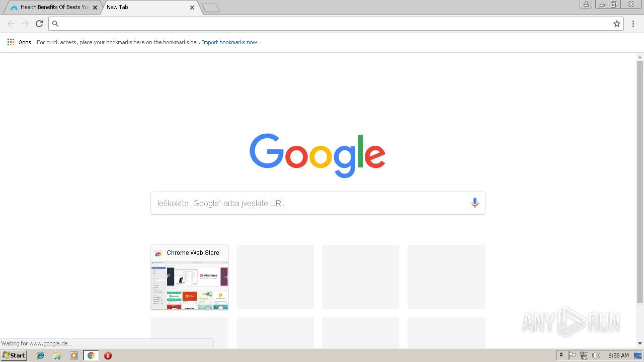This screenshot has width=644, height=362.
Task: Open the media player taskbar icon
Action: [x=74, y=355]
